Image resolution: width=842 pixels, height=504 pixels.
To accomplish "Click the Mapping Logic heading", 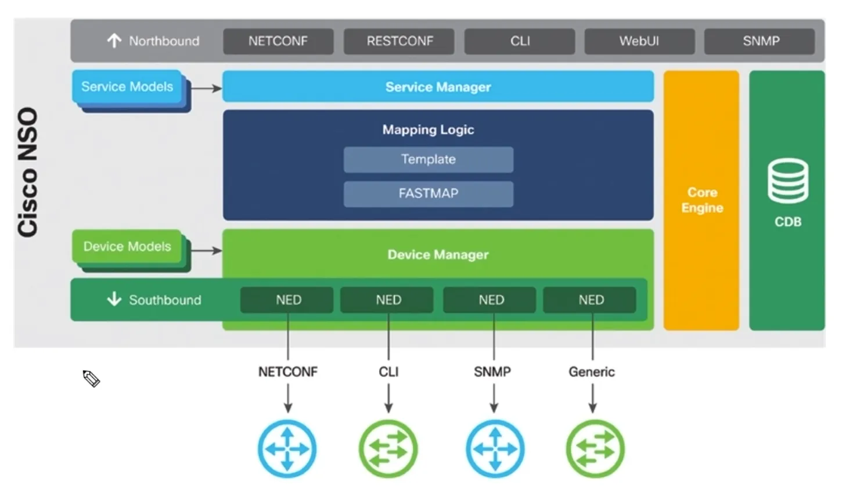I will (428, 129).
